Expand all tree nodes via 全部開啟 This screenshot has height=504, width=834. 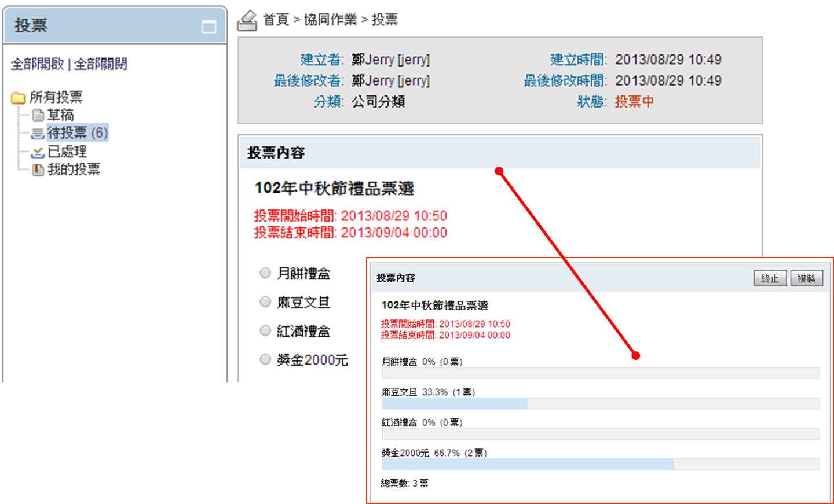click(37, 64)
